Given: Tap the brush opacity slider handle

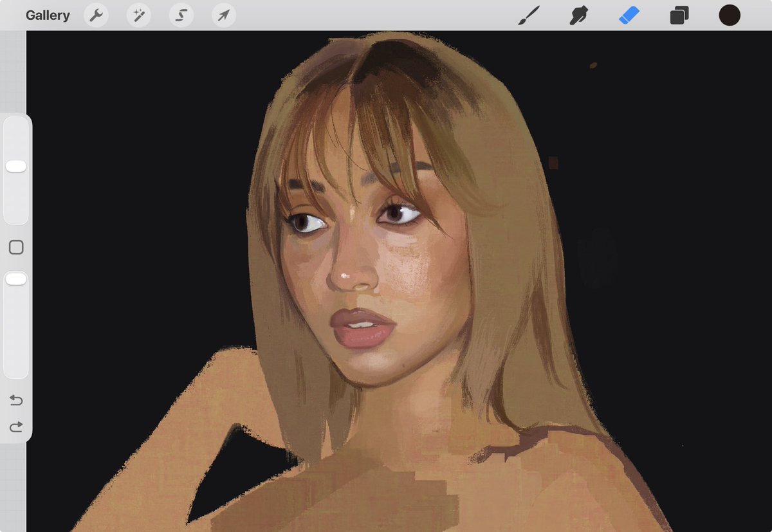Looking at the screenshot, I should (15, 279).
